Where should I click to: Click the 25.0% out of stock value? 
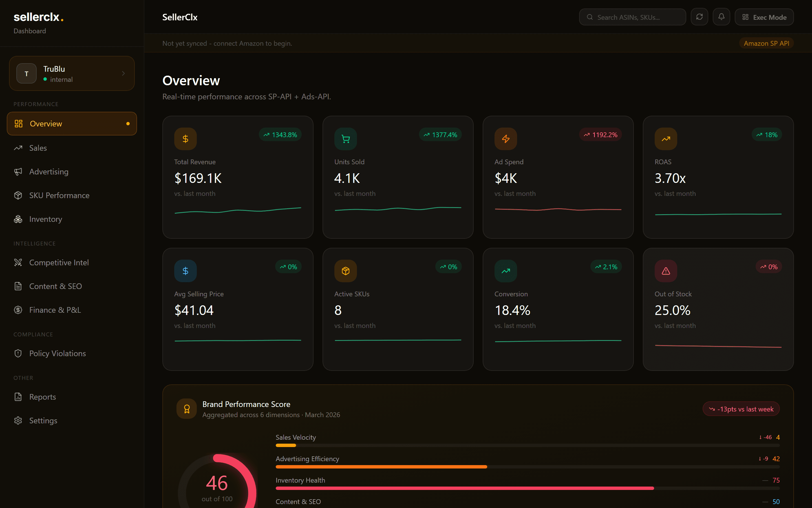672,310
